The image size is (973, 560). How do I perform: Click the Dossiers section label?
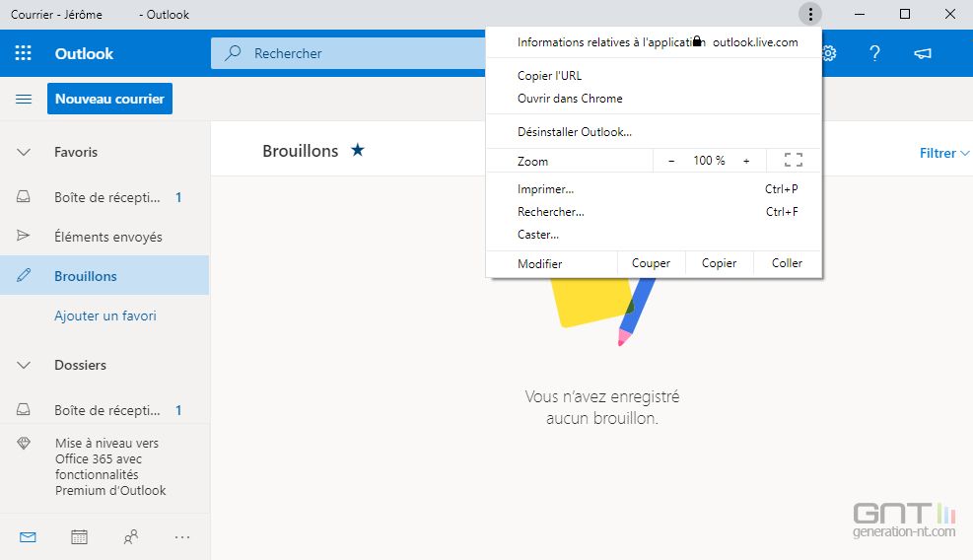pos(80,365)
